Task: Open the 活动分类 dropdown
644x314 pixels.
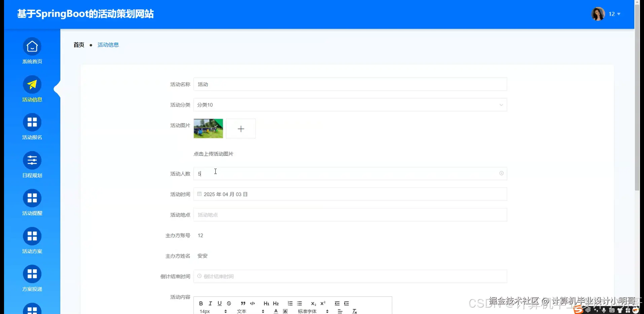Action: [350, 105]
